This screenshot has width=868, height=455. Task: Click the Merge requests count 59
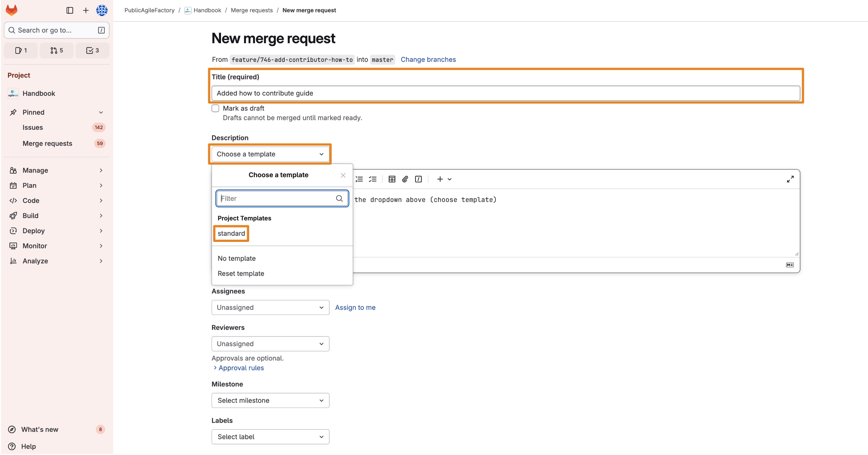point(100,143)
